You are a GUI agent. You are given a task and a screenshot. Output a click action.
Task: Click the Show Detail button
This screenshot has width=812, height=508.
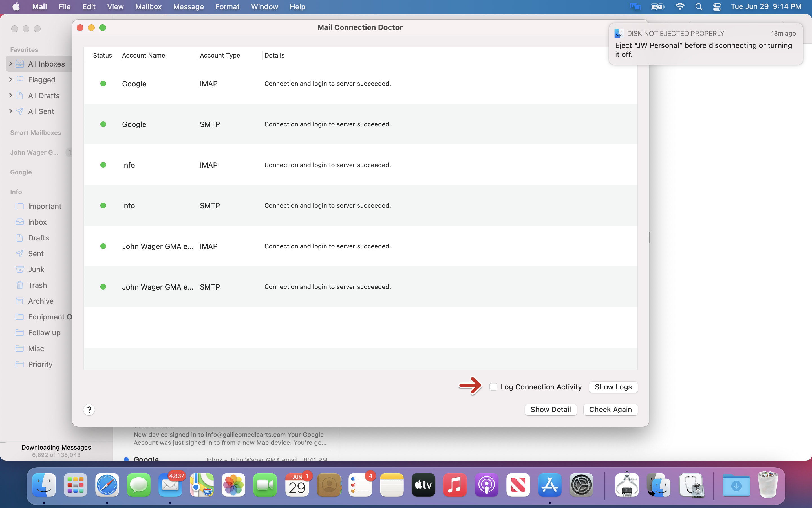(550, 409)
